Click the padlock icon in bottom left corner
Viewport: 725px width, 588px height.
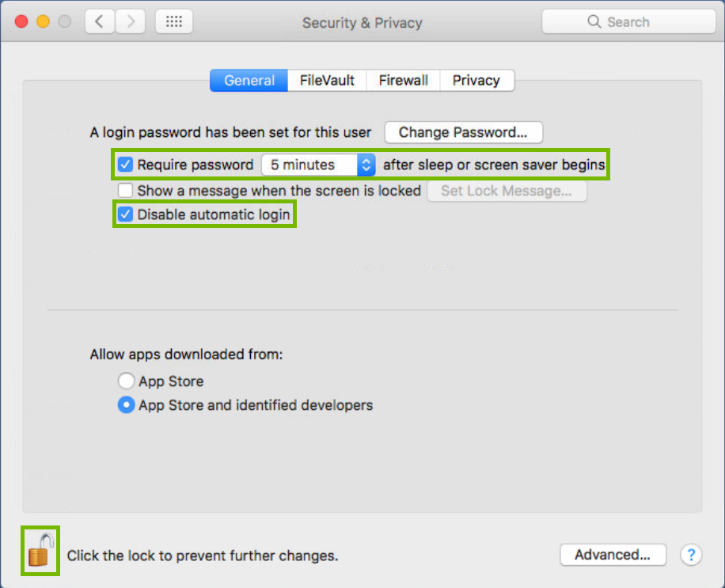pyautogui.click(x=40, y=551)
